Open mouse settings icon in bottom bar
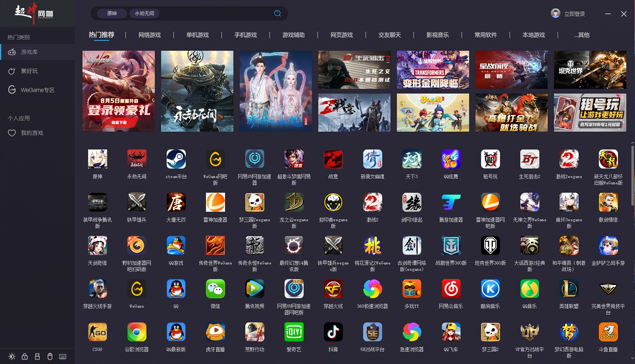 50,356
